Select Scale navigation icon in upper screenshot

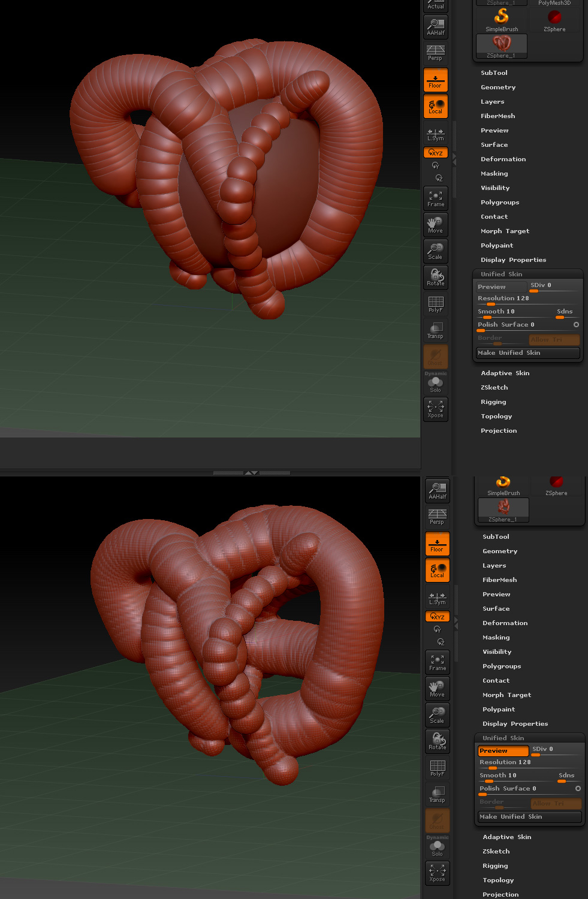[436, 251]
